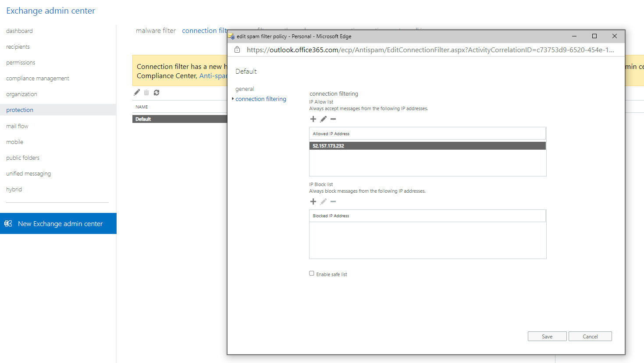Cancel editing the filter policy
The width and height of the screenshot is (644, 363).
[x=590, y=336]
